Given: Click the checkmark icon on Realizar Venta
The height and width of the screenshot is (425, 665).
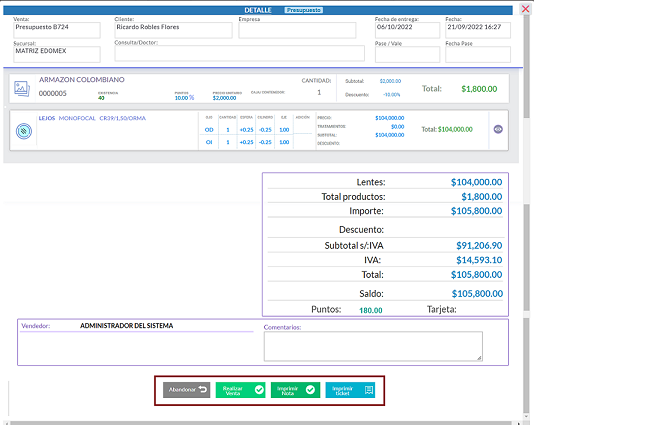Looking at the screenshot, I should point(259,389).
